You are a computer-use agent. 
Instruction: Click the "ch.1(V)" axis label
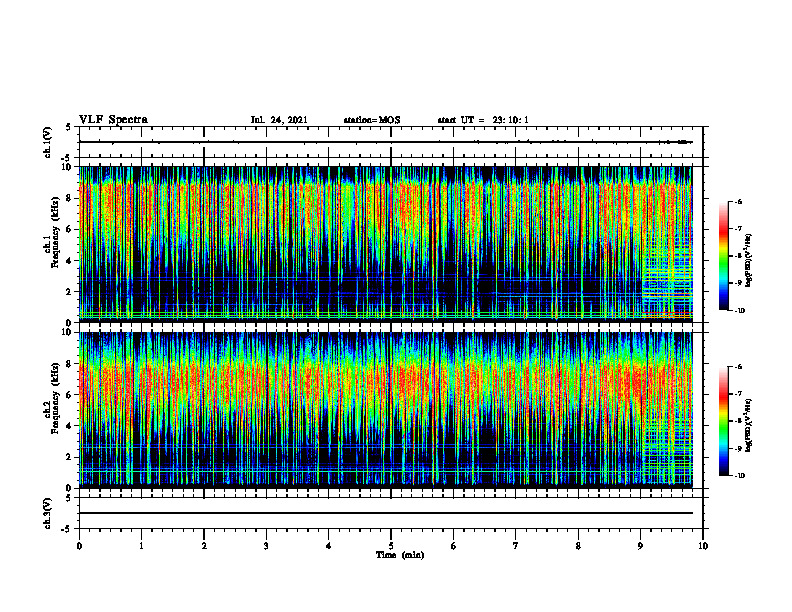point(48,142)
